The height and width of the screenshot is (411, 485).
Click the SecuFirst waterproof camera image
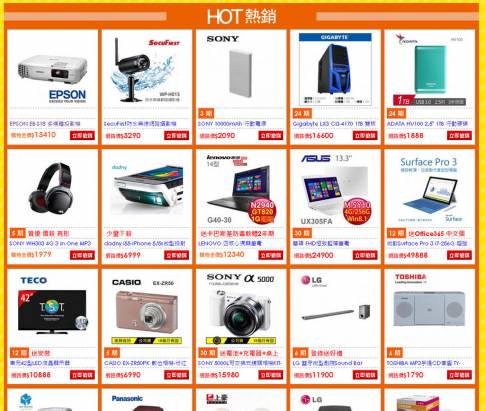(147, 70)
